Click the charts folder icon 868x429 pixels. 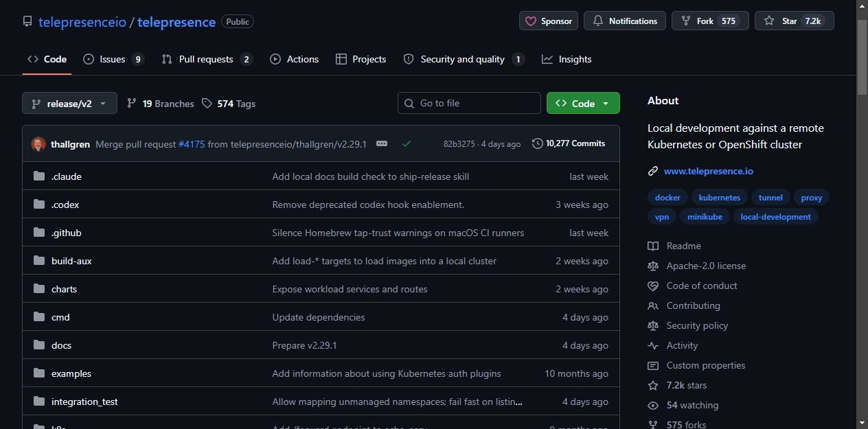pyautogui.click(x=39, y=289)
